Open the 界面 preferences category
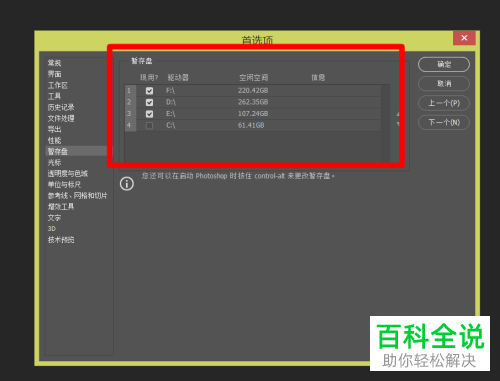The height and width of the screenshot is (381, 500). [x=54, y=74]
